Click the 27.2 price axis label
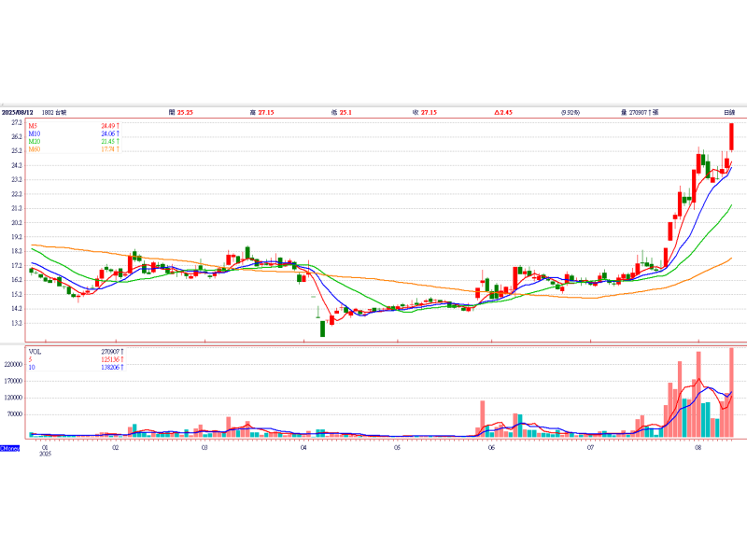The image size is (747, 560). [16, 122]
